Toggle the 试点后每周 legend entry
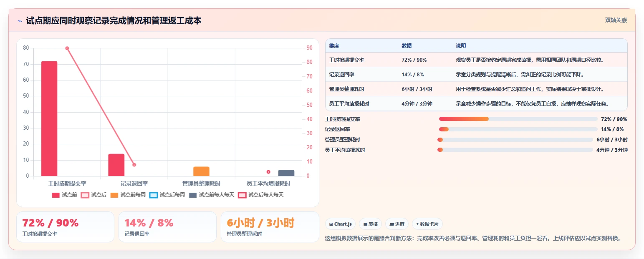644x259 pixels. 167,195
